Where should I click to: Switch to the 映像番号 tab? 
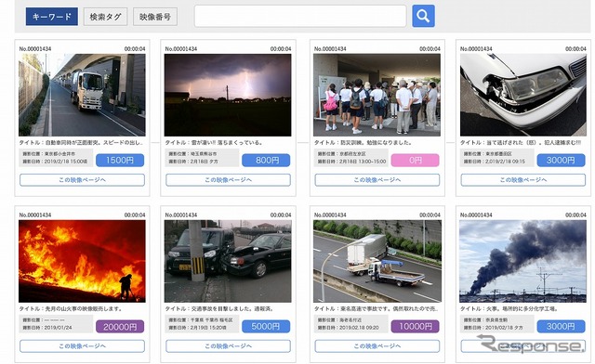point(155,17)
